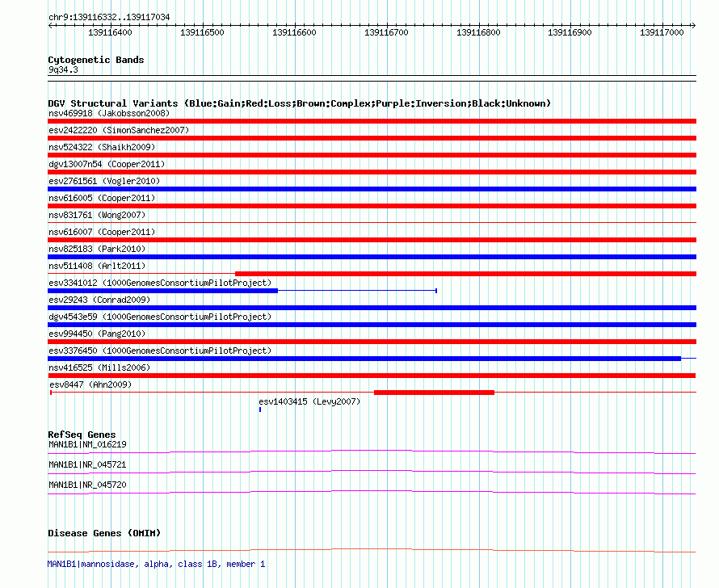Image resolution: width=719 pixels, height=588 pixels.
Task: Click the chr9:139116332..139117034 coordinate label
Action: point(109,17)
